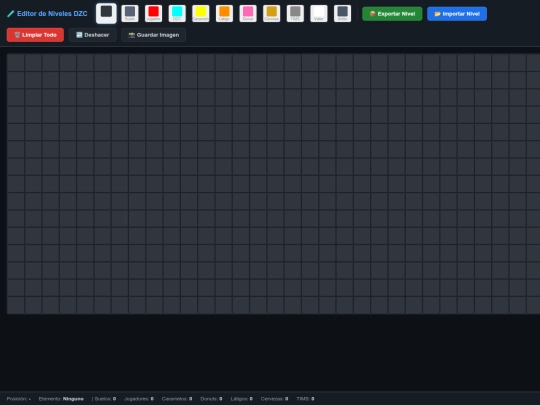The image size is (540, 405).
Task: Select the Suelo floor tile swatch
Action: 130,13
